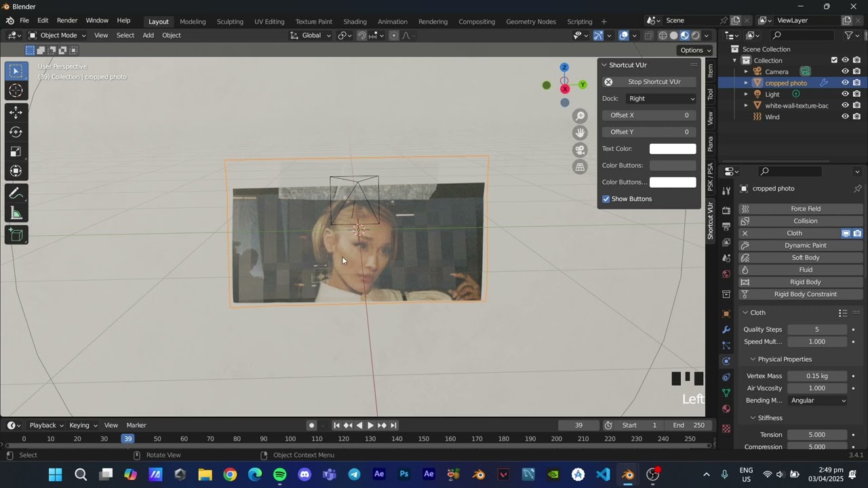Hide the Wind object in the viewport
The height and width of the screenshot is (488, 868).
[845, 117]
